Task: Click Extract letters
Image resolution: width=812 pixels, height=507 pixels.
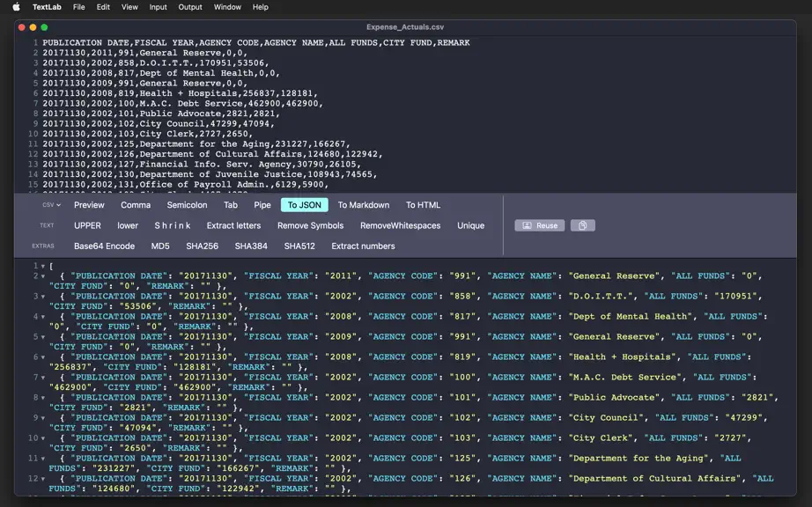Action: tap(233, 225)
